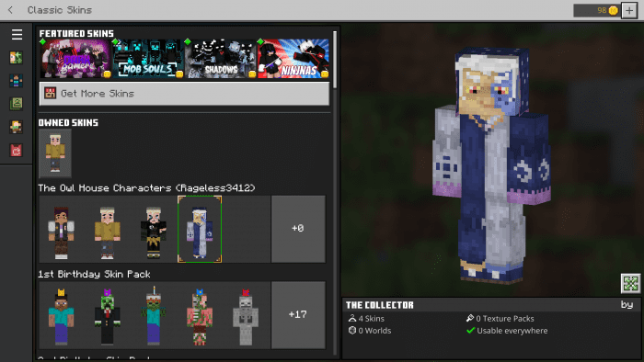Image resolution: width=644 pixels, height=362 pixels.
Task: Add Minecoins with the plus button
Action: (x=629, y=11)
